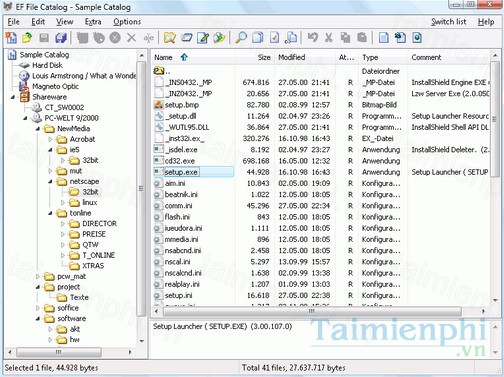Expand the linux folder node
The height and width of the screenshot is (377, 504).
tap(63, 203)
